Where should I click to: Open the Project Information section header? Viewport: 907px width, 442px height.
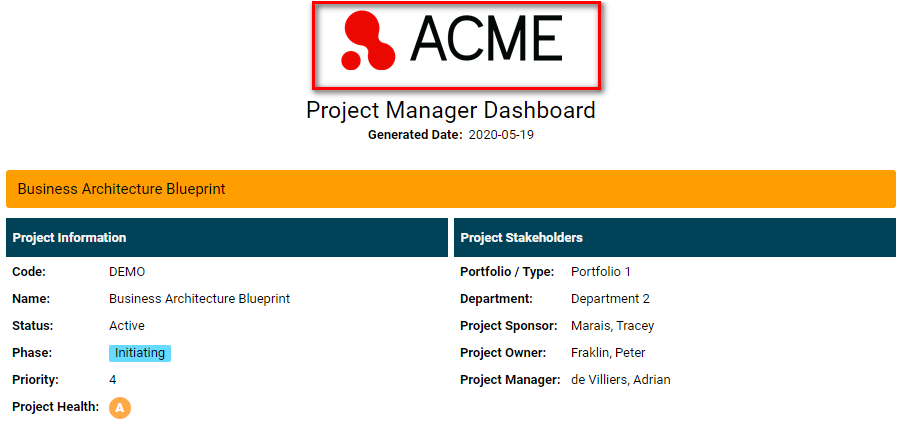(x=227, y=237)
